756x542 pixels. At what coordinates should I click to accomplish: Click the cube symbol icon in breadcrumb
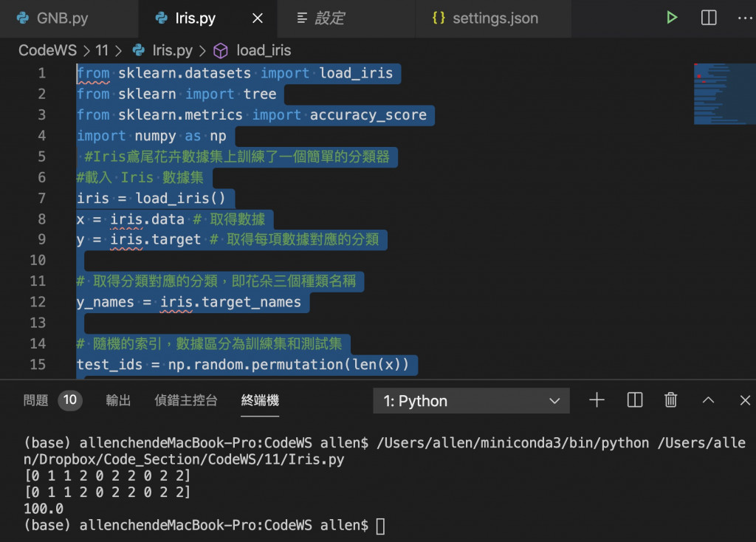click(x=220, y=51)
